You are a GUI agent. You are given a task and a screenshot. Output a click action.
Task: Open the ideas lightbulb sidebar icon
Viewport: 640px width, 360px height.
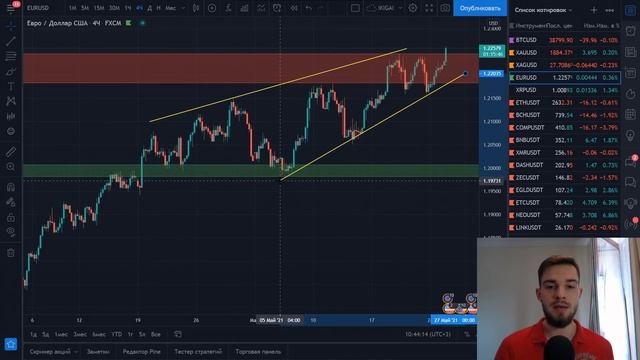pos(631,135)
